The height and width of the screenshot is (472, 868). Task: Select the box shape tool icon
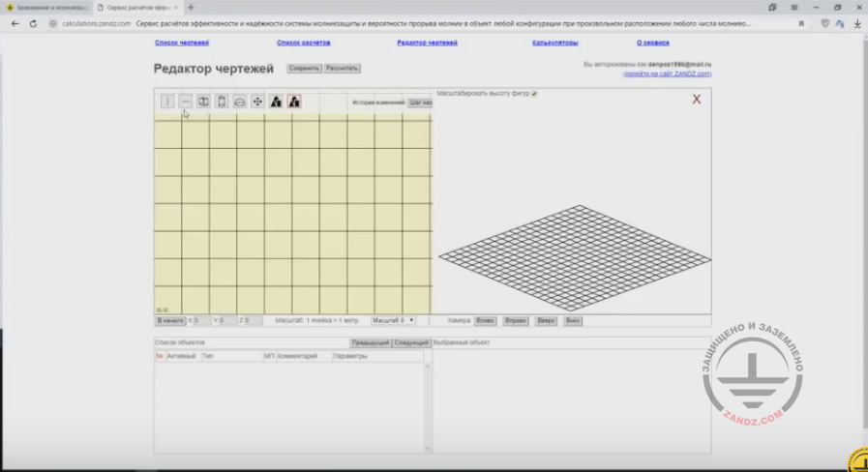pos(203,102)
